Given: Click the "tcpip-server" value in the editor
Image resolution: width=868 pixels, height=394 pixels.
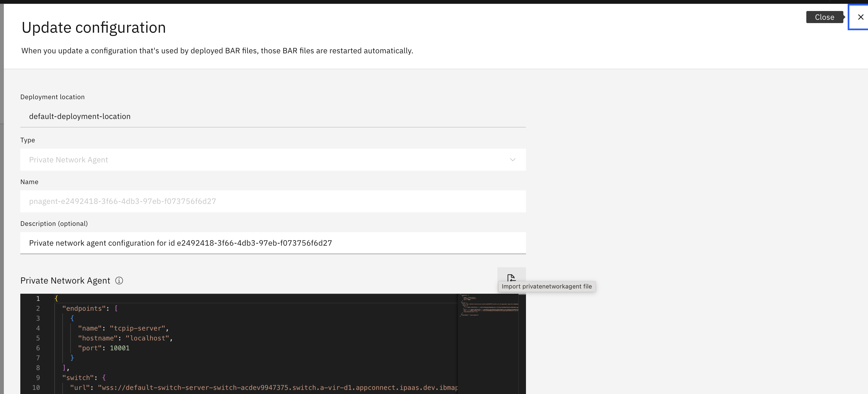Looking at the screenshot, I should (138, 328).
